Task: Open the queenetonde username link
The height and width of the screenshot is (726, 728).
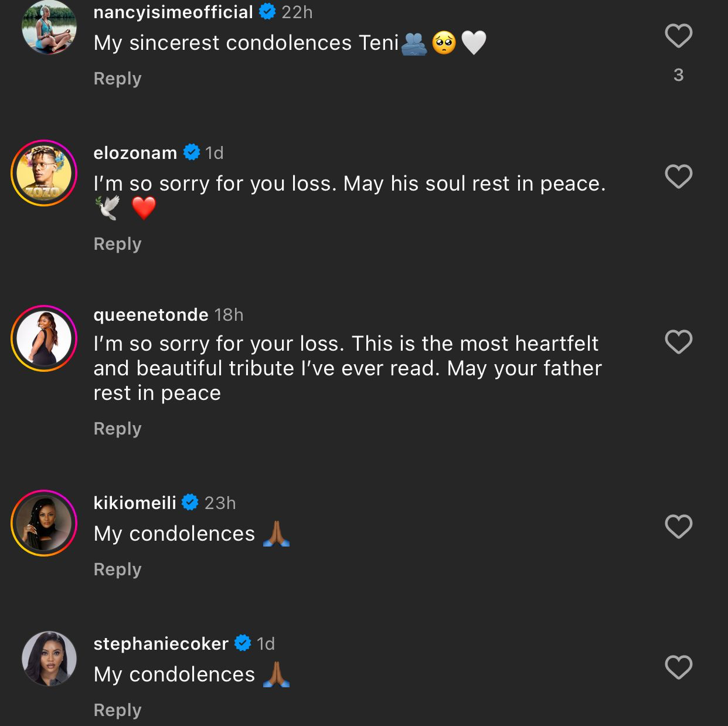Action: click(151, 315)
